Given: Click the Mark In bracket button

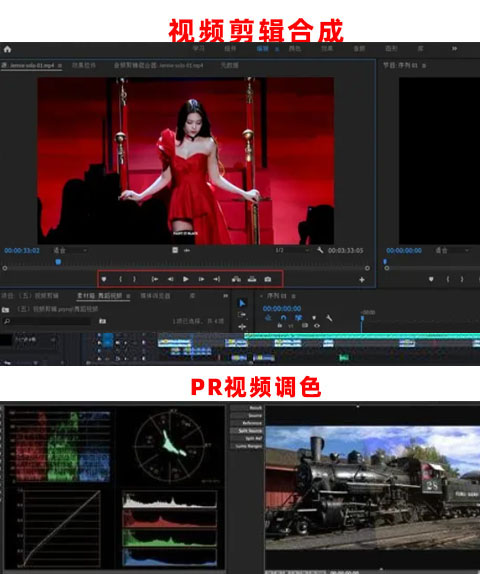Looking at the screenshot, I should tap(120, 279).
